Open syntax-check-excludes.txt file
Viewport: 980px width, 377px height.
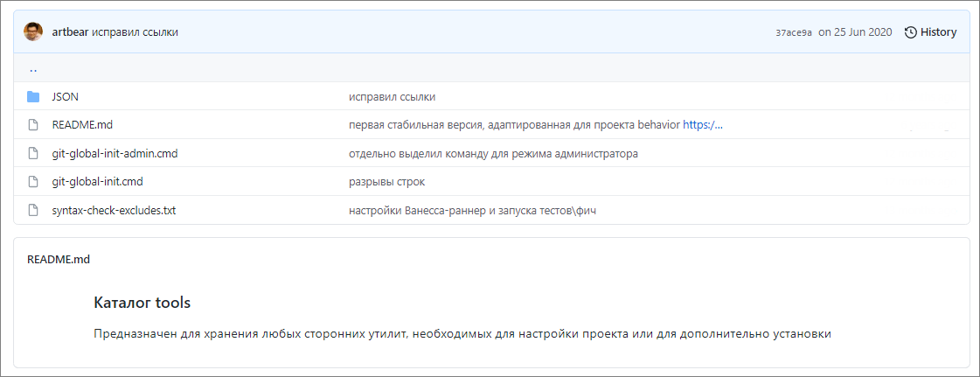tap(114, 211)
